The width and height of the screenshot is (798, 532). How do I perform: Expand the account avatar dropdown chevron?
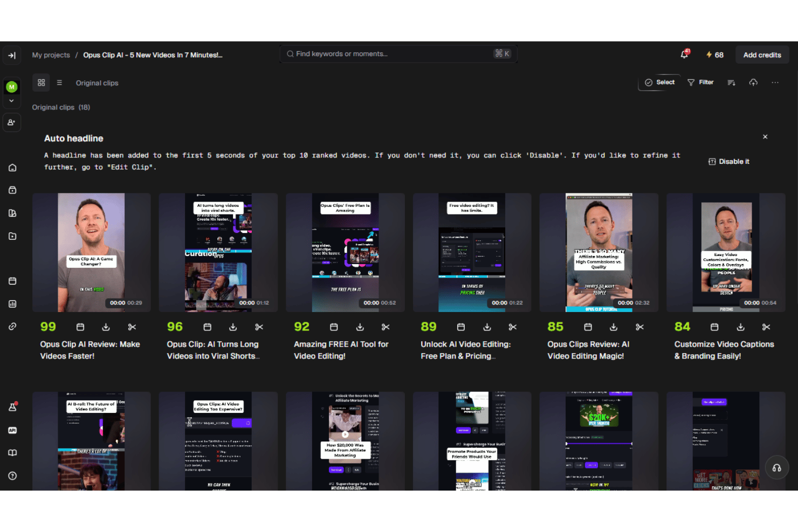pos(11,101)
